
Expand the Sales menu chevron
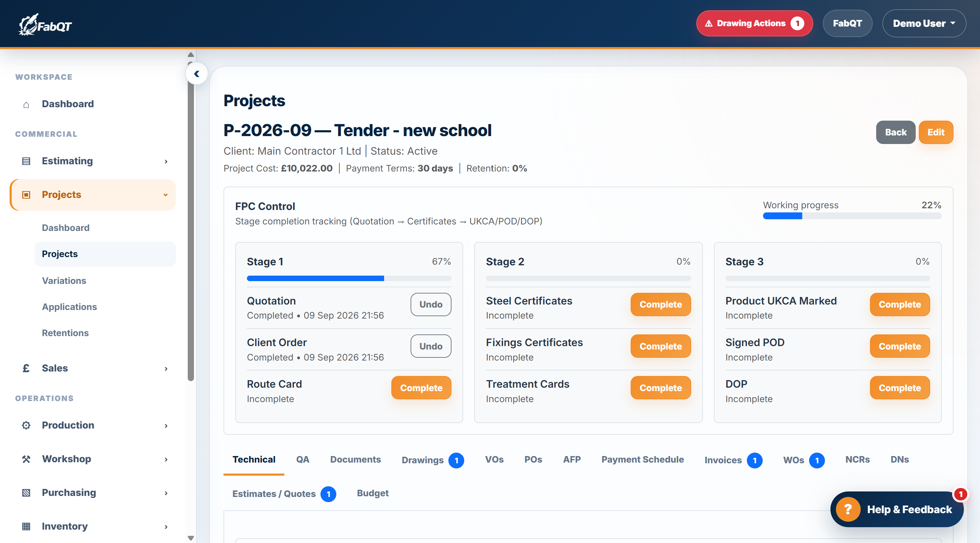166,368
